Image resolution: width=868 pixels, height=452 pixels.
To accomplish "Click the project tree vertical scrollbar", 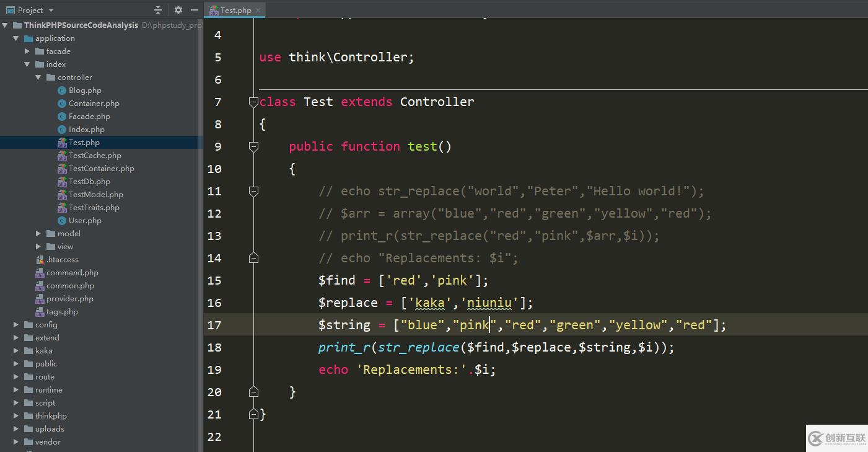I will point(200,236).
